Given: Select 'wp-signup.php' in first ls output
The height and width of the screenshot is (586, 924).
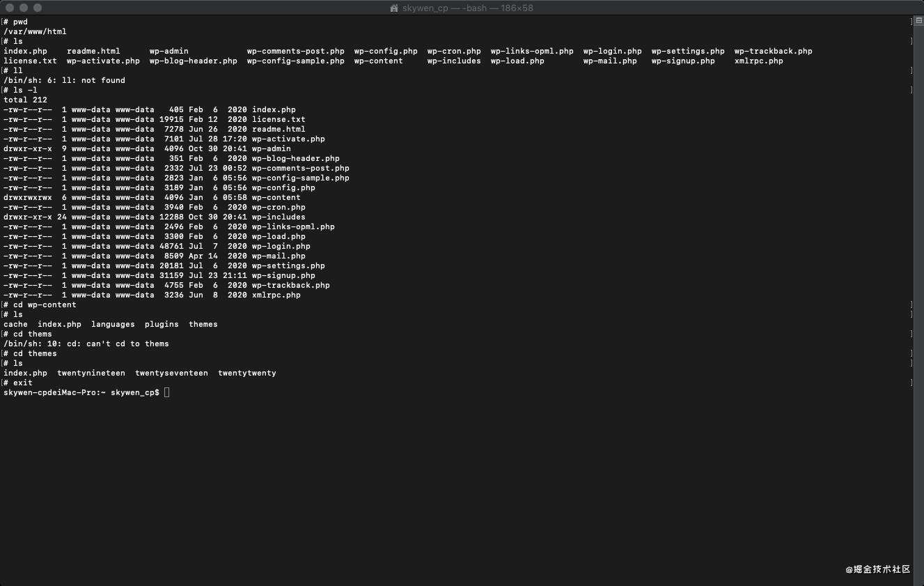Looking at the screenshot, I should [683, 61].
